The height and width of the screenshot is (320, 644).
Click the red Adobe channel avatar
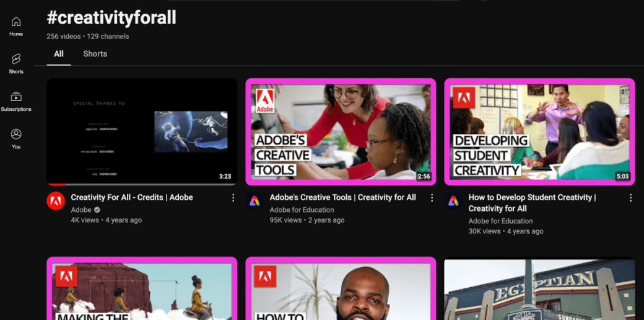pyautogui.click(x=56, y=201)
